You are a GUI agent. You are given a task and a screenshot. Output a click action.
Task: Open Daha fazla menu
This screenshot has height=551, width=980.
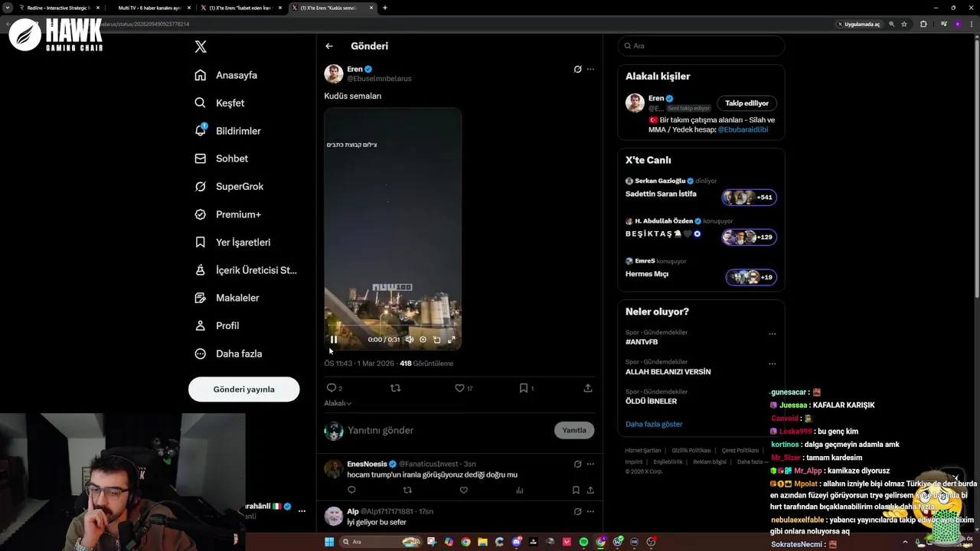point(228,354)
